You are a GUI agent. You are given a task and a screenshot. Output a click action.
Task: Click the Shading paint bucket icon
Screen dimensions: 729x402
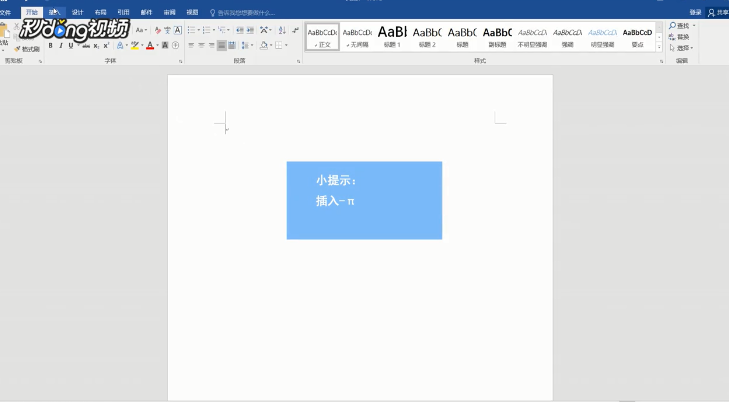[x=264, y=46]
